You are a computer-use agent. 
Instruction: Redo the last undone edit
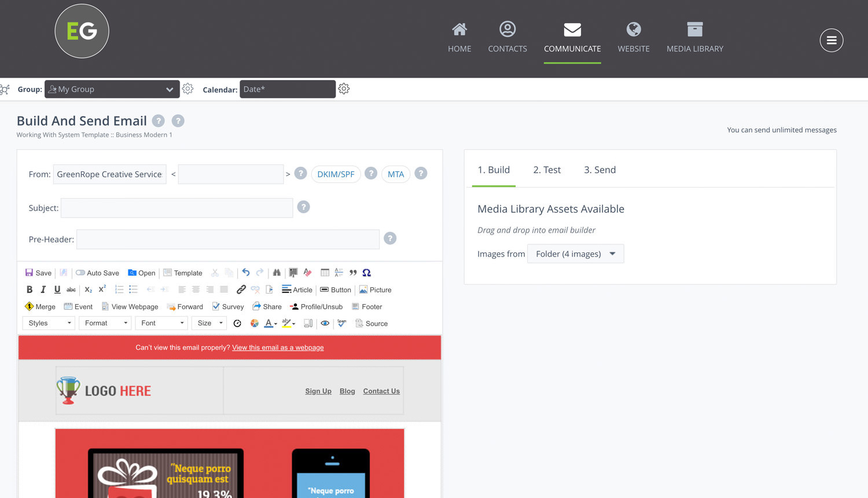point(260,272)
